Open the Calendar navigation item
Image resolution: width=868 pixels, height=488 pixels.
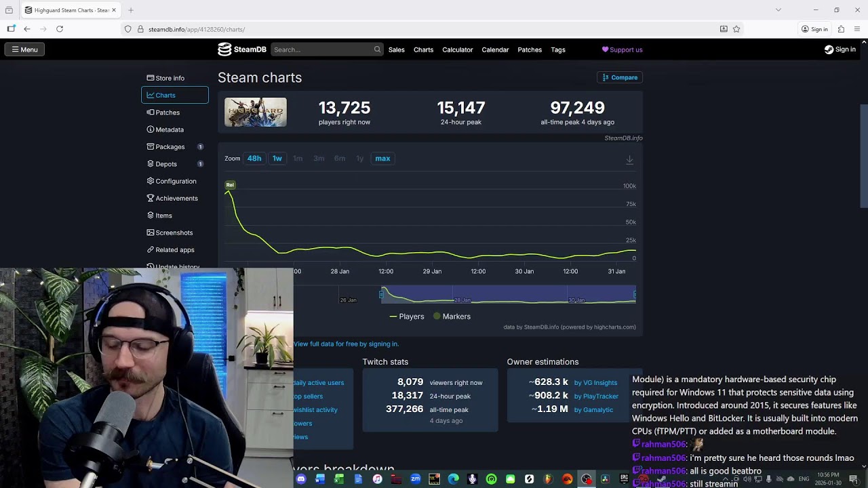point(495,49)
